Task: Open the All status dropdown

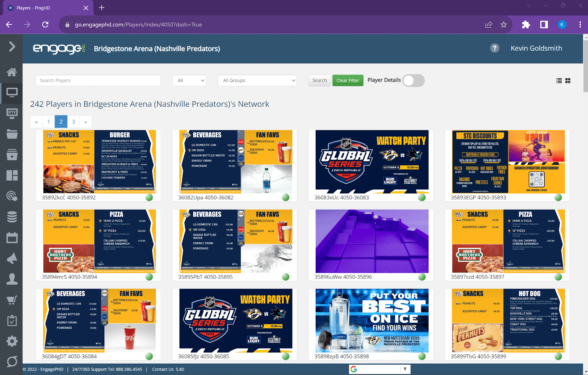Action: click(189, 81)
